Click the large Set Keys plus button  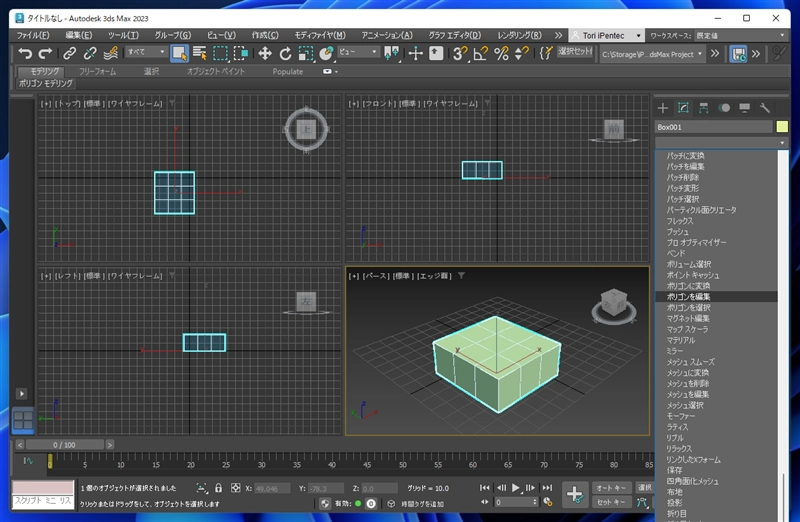(x=574, y=494)
